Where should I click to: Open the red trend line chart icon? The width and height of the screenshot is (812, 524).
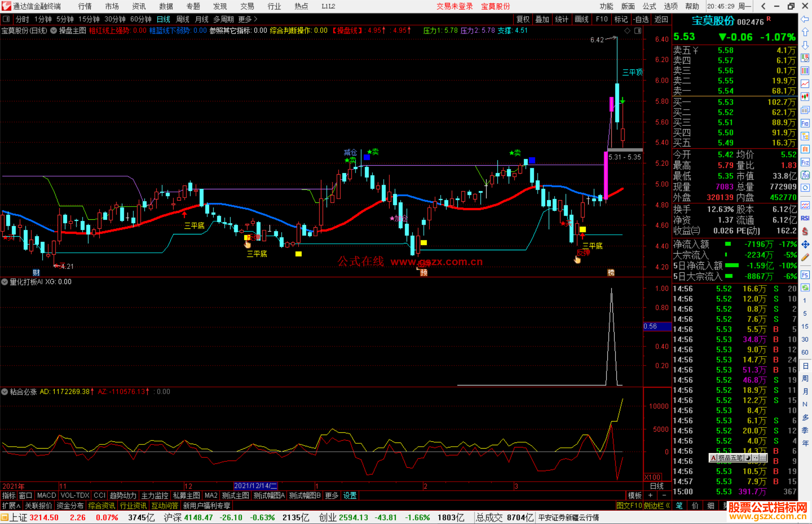click(805, 83)
